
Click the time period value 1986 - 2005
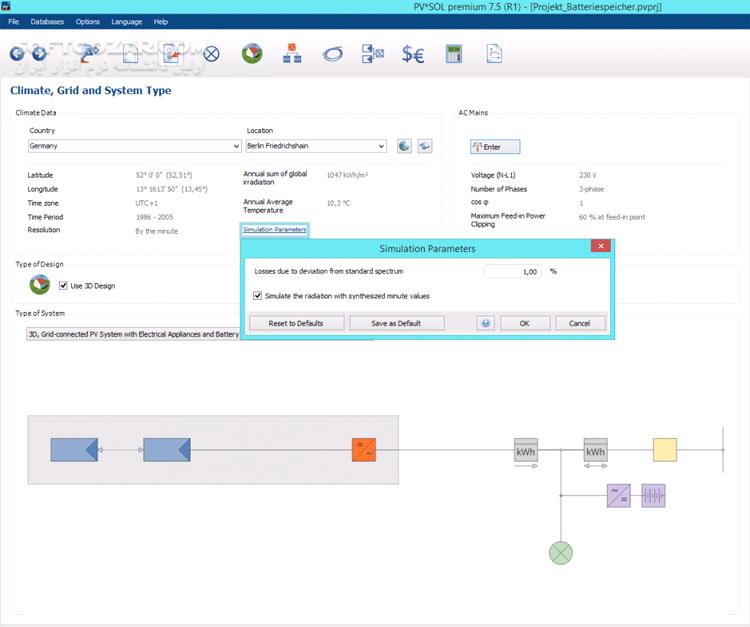pyautogui.click(x=154, y=217)
